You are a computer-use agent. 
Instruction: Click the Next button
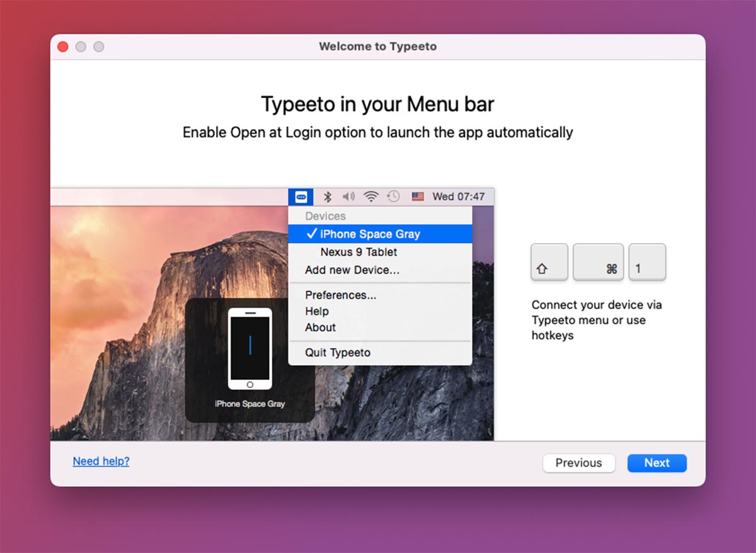(x=656, y=463)
